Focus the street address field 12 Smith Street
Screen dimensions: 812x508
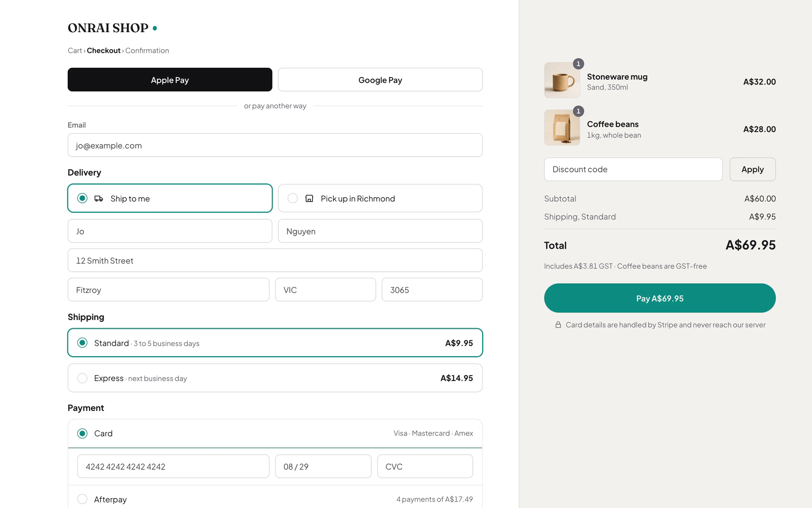click(275, 260)
